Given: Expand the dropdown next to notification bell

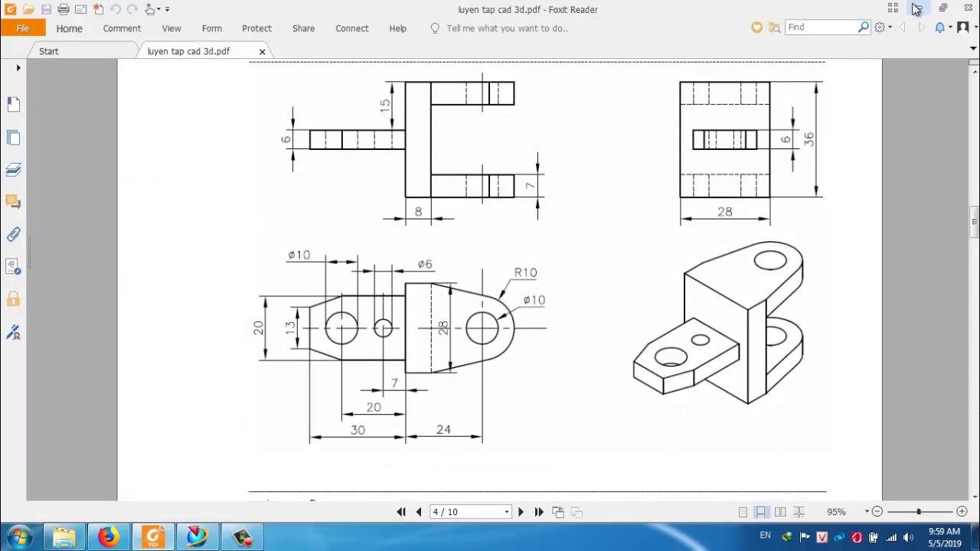Looking at the screenshot, I should click(949, 28).
